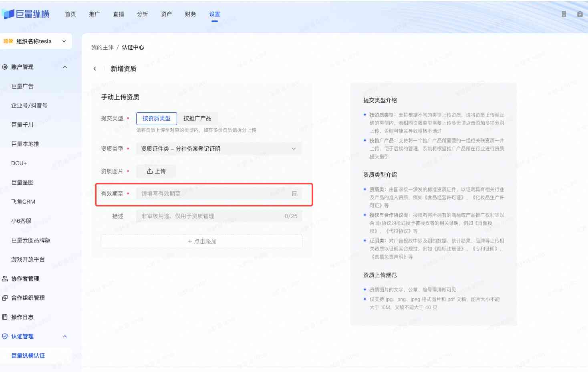Click the calendar icon in 有效期至 field
588x372 pixels.
[295, 194]
